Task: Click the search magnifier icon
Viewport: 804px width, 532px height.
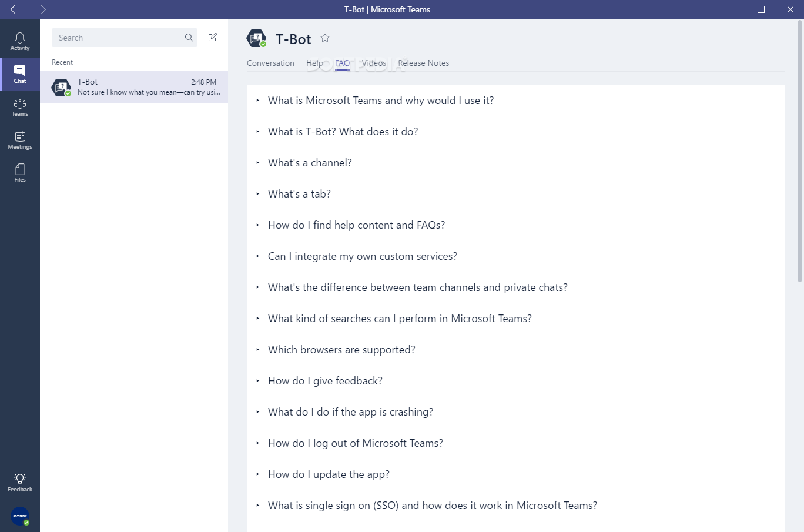Action: [x=189, y=38]
